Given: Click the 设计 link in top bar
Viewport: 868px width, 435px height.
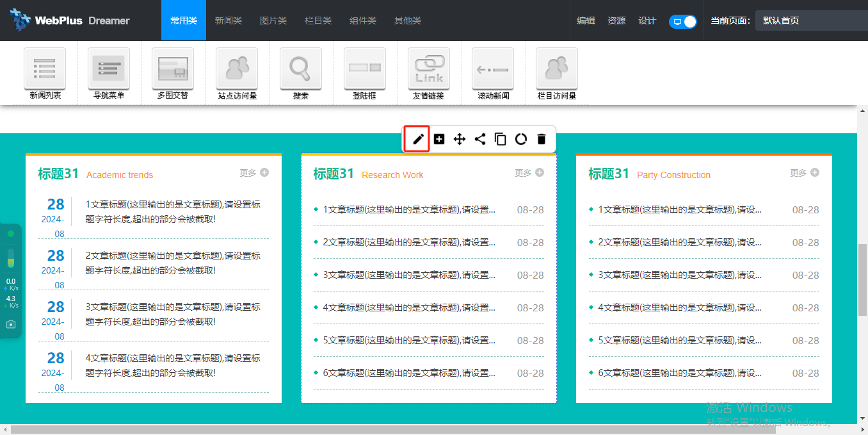Looking at the screenshot, I should pyautogui.click(x=647, y=21).
